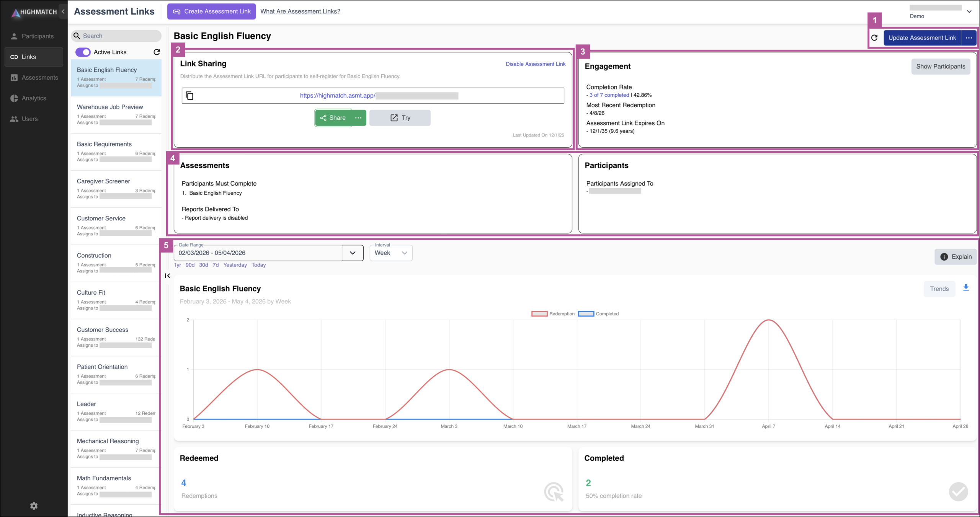Viewport: 980px width, 517px height.
Task: Click the HighMatch logo
Action: pos(34,12)
